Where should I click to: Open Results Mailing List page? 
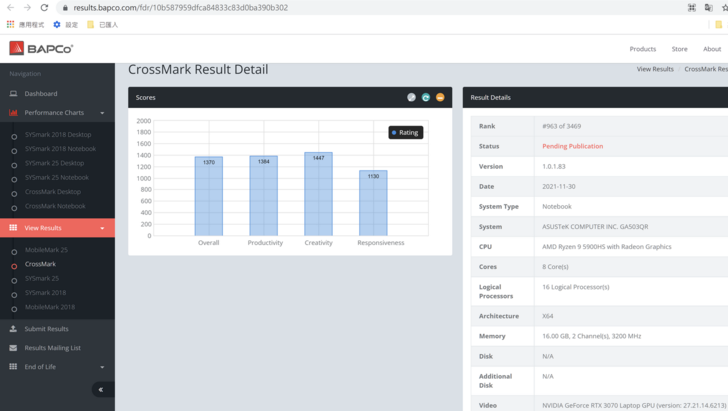pos(52,347)
